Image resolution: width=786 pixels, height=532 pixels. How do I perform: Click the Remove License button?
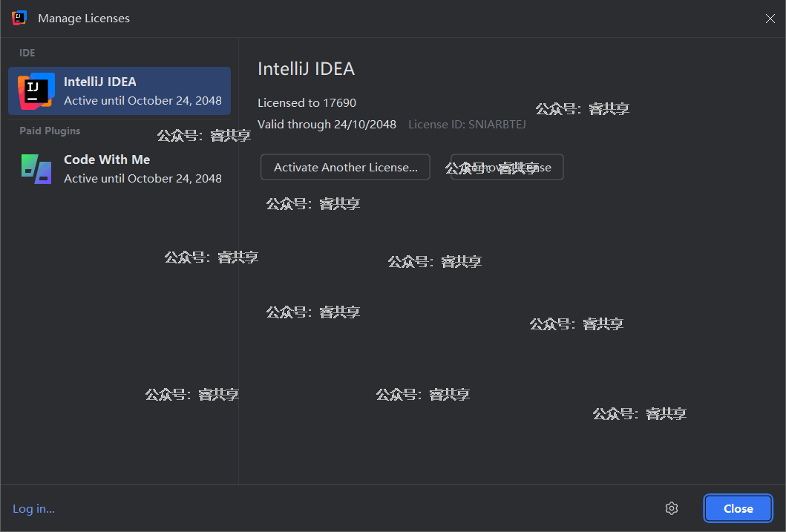[507, 167]
